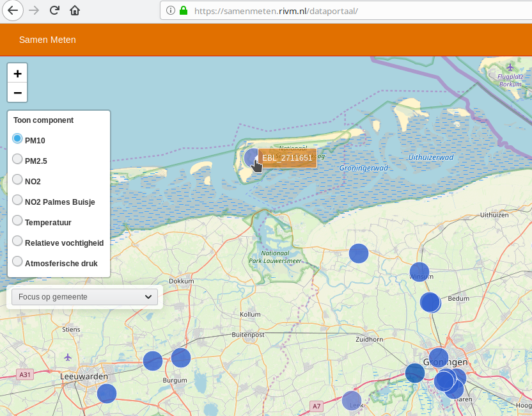Zoom in the map with plus button

coord(17,74)
